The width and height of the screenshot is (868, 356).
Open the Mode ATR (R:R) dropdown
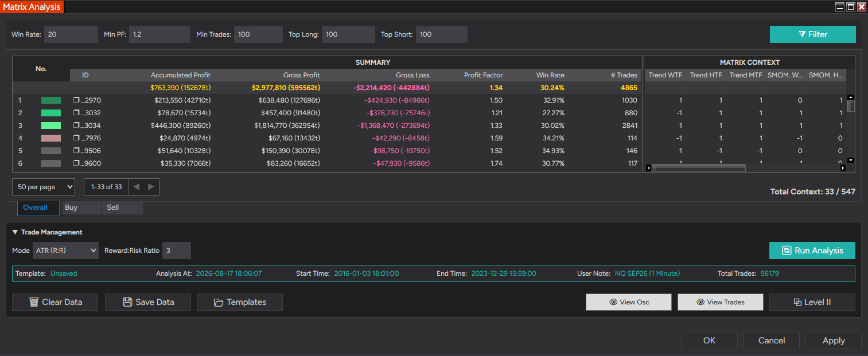65,251
